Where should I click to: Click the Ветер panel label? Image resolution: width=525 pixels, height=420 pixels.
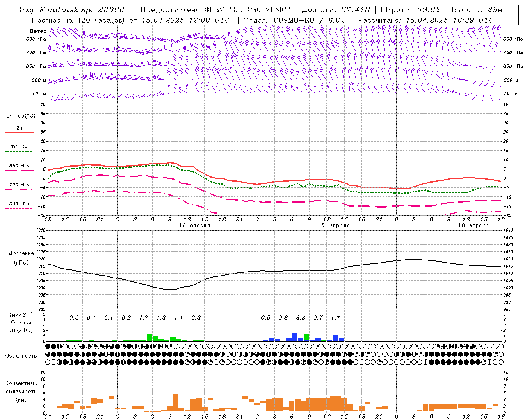coord(38,31)
